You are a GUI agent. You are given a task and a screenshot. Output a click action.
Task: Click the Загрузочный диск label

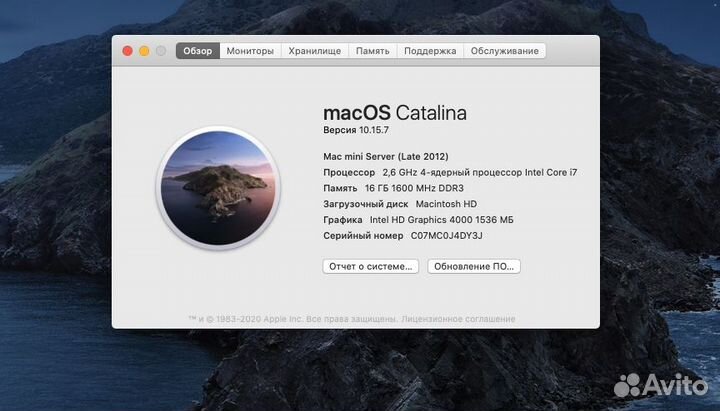[366, 204]
